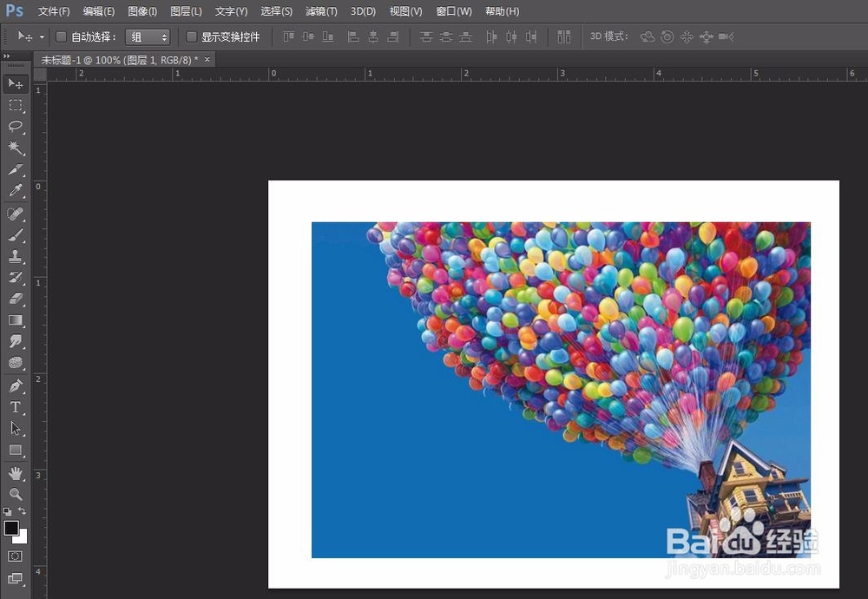This screenshot has height=599, width=868.
Task: Select the Rectangle shape tool
Action: (16, 450)
